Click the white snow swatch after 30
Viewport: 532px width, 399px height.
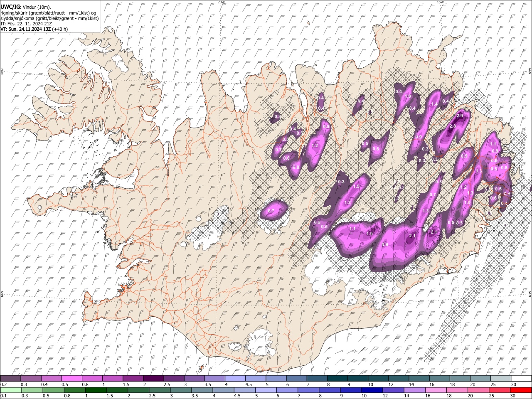pos(520,379)
